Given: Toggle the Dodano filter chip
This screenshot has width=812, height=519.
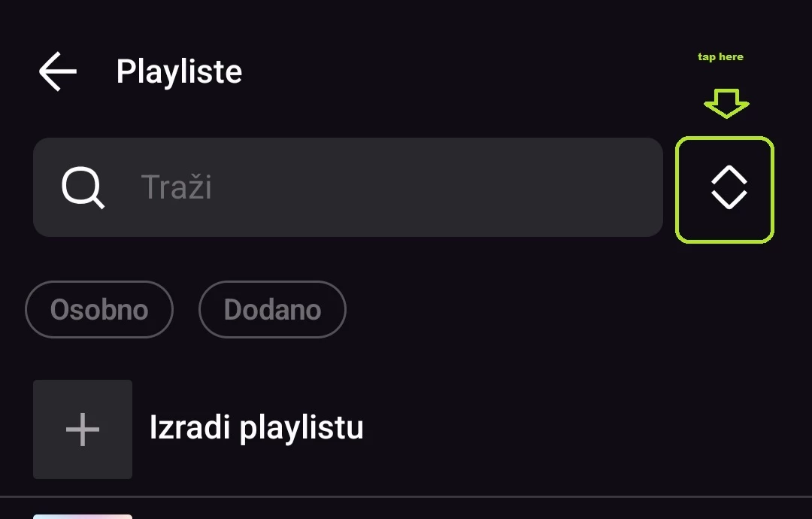Looking at the screenshot, I should [x=272, y=309].
